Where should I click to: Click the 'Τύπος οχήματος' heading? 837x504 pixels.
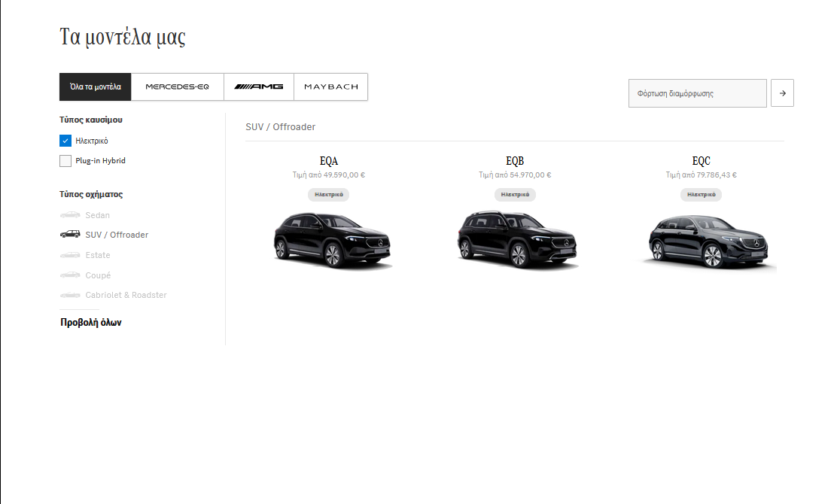[91, 195]
